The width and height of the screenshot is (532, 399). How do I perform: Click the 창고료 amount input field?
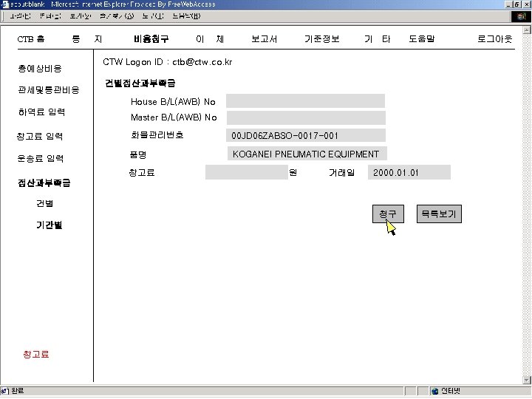click(x=247, y=172)
